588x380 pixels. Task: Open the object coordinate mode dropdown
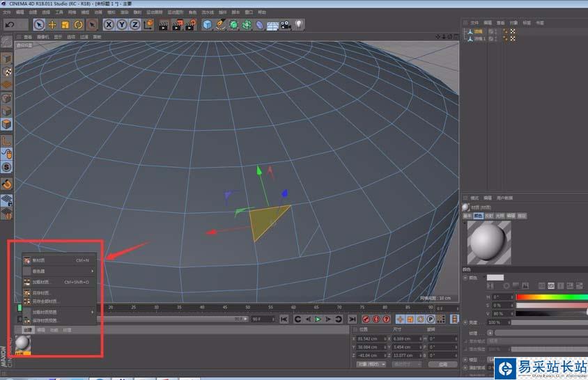371,364
